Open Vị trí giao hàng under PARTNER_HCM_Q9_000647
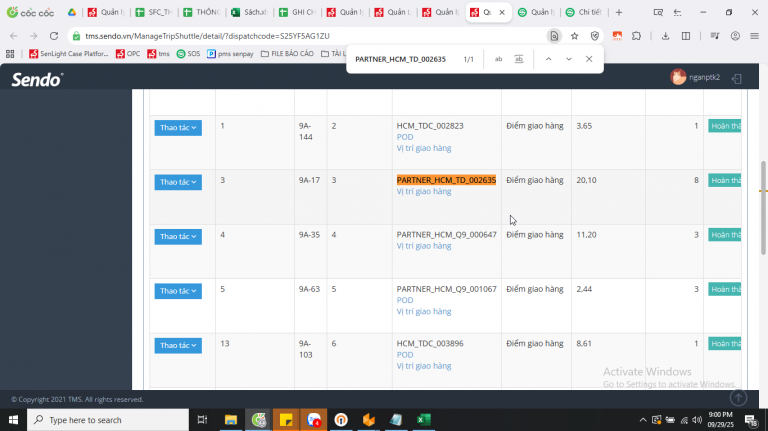 [x=424, y=246]
